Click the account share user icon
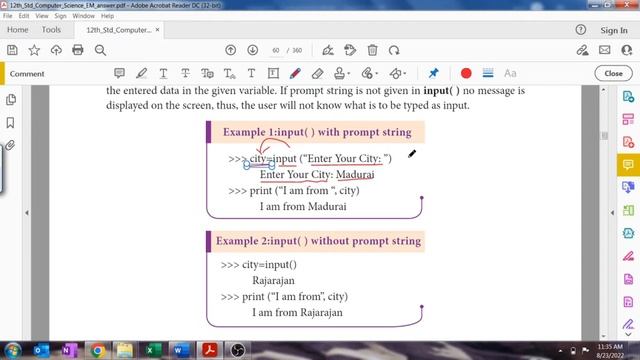Screen dimensions: 640x360 pos(627,50)
